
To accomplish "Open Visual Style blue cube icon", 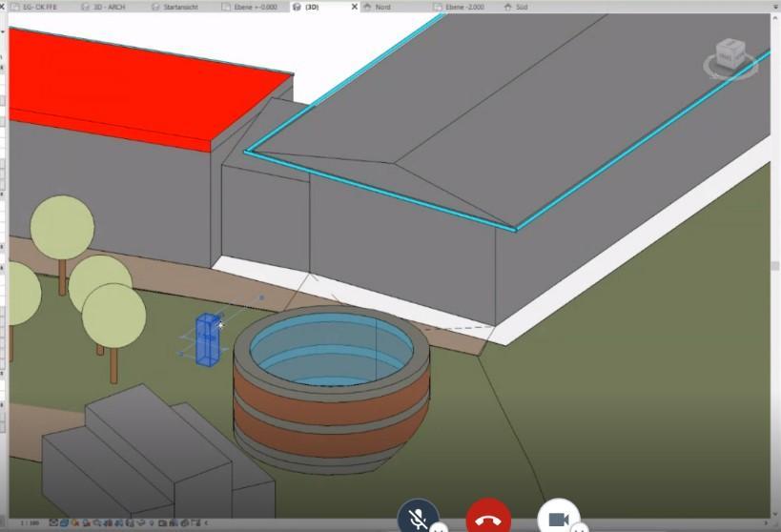I will pyautogui.click(x=64, y=523).
